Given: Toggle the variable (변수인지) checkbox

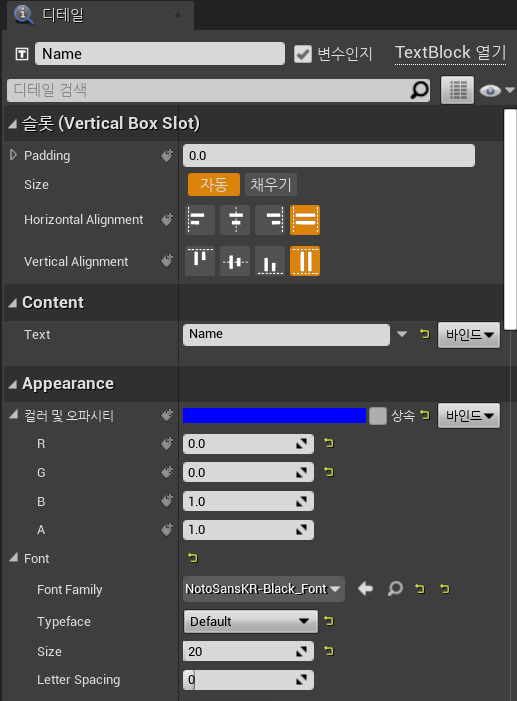Looking at the screenshot, I should [303, 54].
